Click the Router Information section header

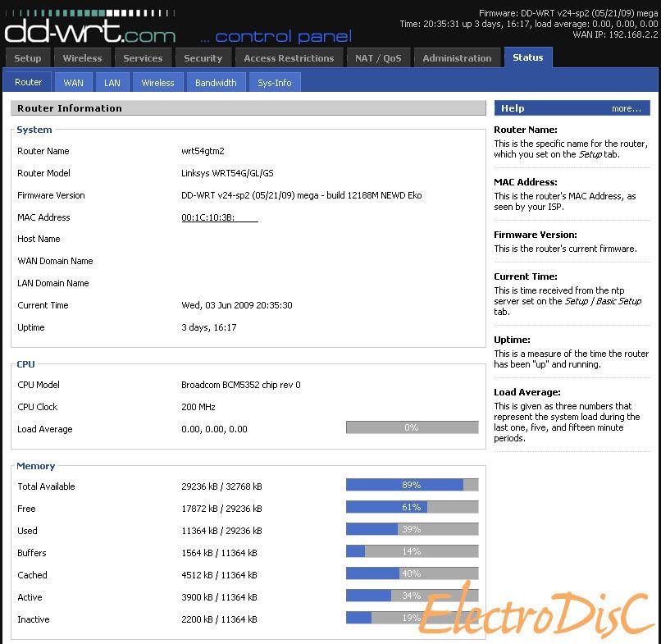pos(70,108)
